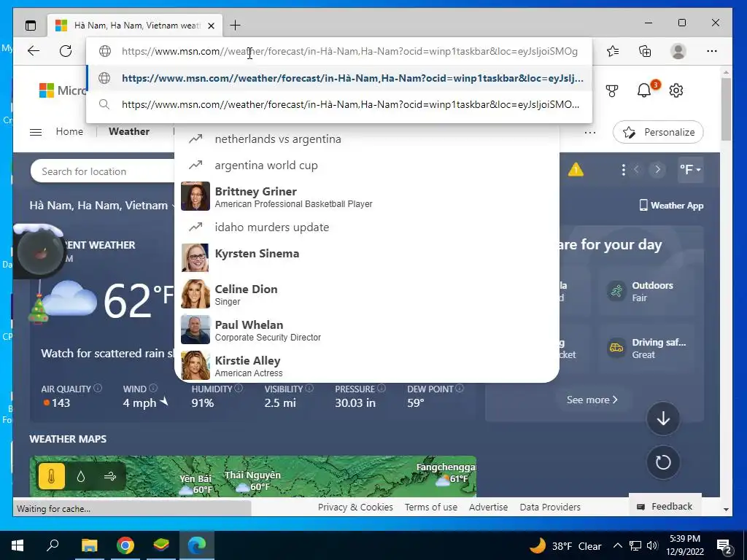Open the °F temperature unit dropdown
The height and width of the screenshot is (560, 747).
(690, 169)
